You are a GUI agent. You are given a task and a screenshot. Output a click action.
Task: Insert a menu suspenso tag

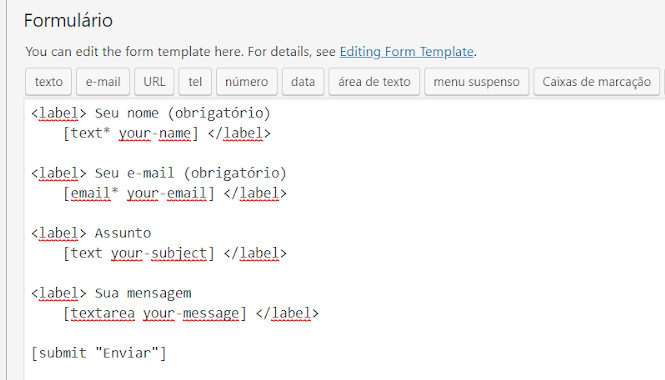pos(476,81)
